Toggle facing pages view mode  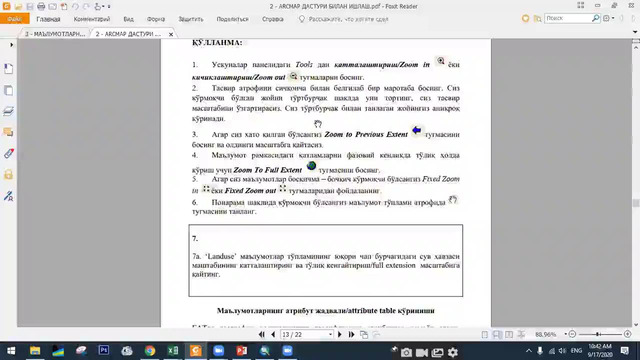(509, 335)
